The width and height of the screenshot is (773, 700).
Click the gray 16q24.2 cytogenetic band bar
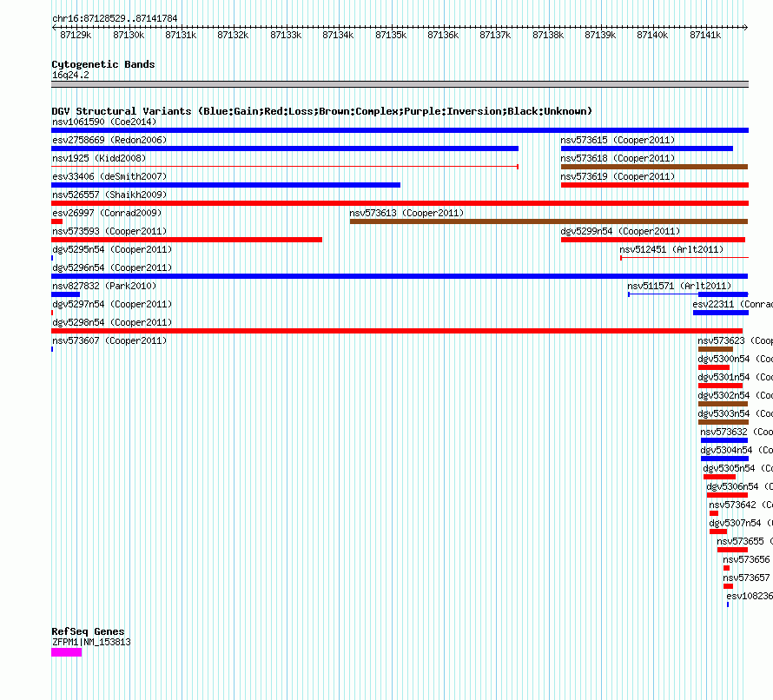pyautogui.click(x=400, y=84)
